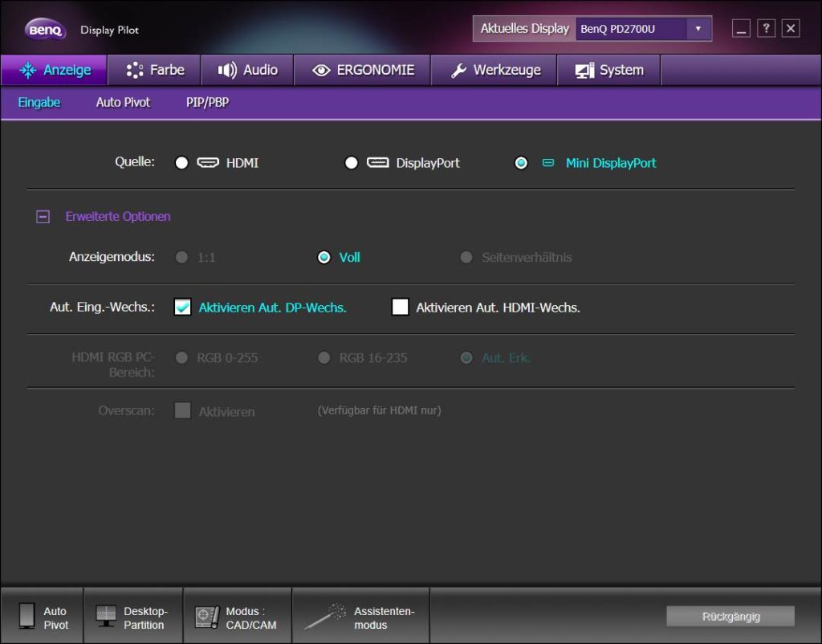
Task: Close the Display Pilot window
Action: coord(791,28)
